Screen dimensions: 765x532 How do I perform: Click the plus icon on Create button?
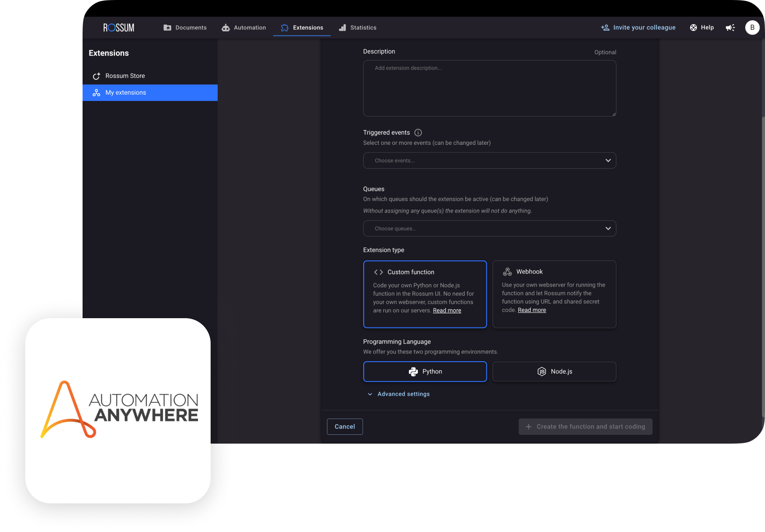[x=529, y=427]
